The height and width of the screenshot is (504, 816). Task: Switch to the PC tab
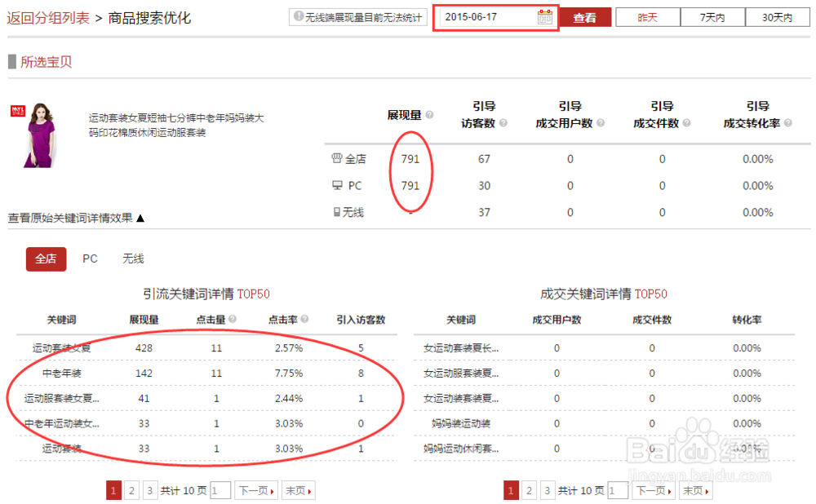point(90,259)
